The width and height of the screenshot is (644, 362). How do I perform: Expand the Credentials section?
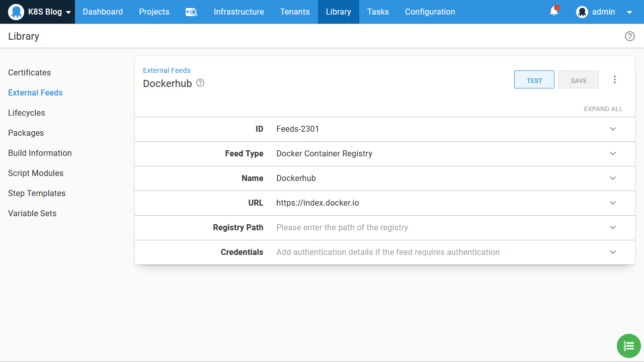[x=612, y=252]
